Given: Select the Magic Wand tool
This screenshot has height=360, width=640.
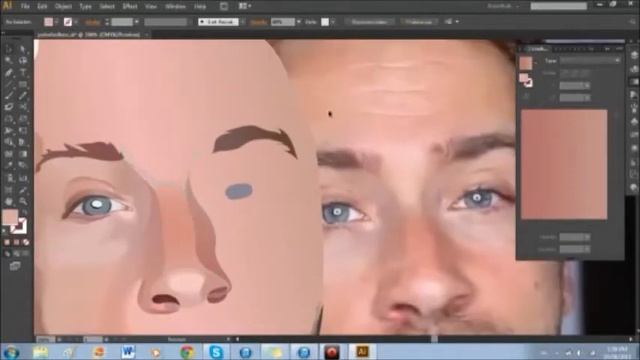Looking at the screenshot, I should (9, 60).
